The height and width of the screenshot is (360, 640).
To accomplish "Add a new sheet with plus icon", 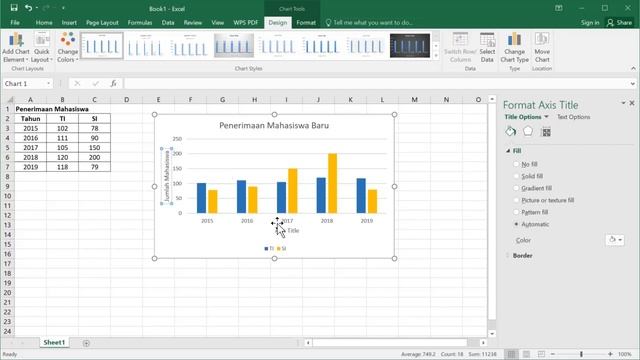I will coord(86,343).
